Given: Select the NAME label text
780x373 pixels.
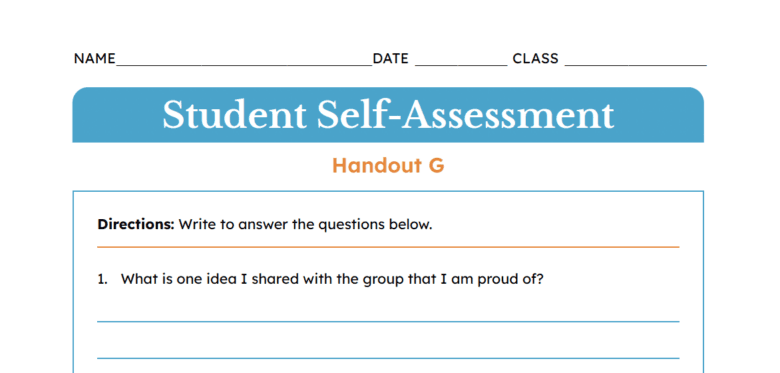Looking at the screenshot, I should (x=95, y=59).
